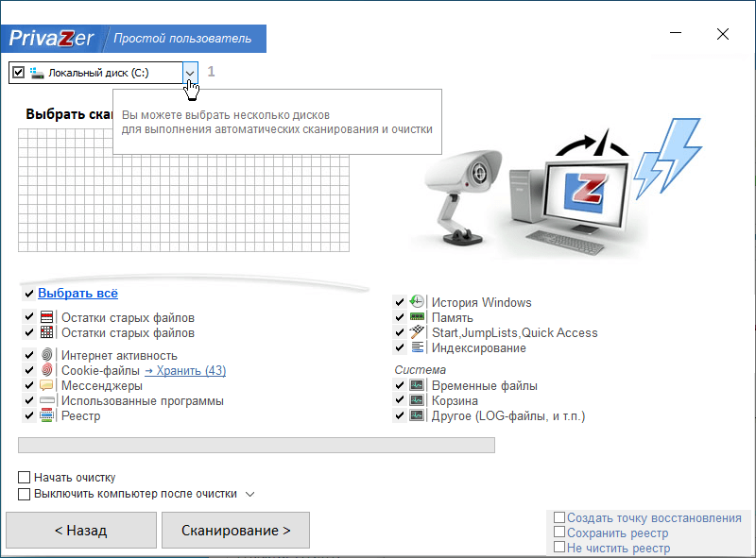The image size is (756, 558).
Task: Disable the Мессенджеры checkbox
Action: pos(29,385)
